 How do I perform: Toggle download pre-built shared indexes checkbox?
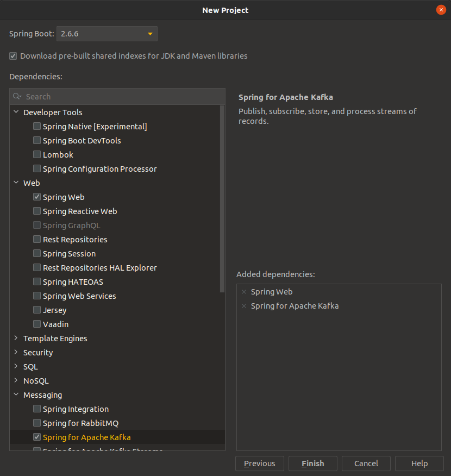coord(13,56)
